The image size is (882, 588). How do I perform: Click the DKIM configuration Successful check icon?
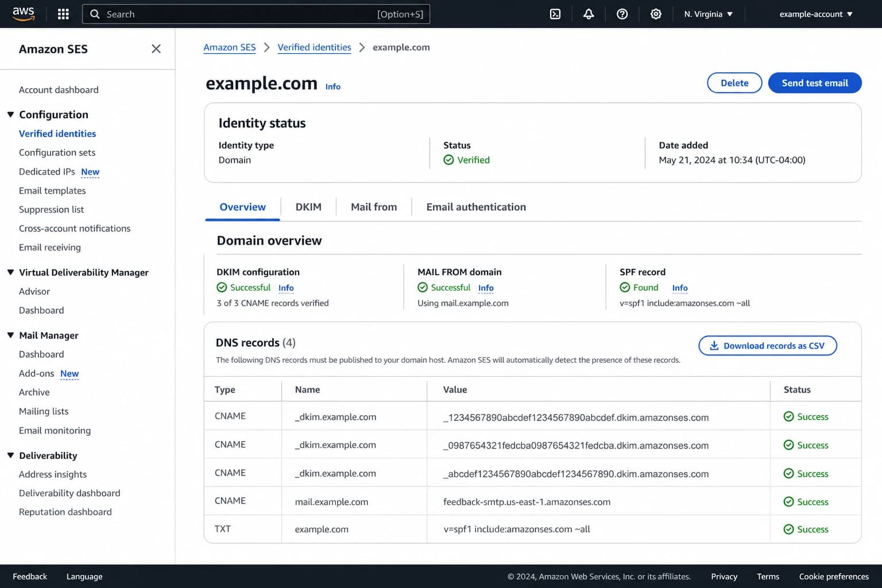pos(222,287)
